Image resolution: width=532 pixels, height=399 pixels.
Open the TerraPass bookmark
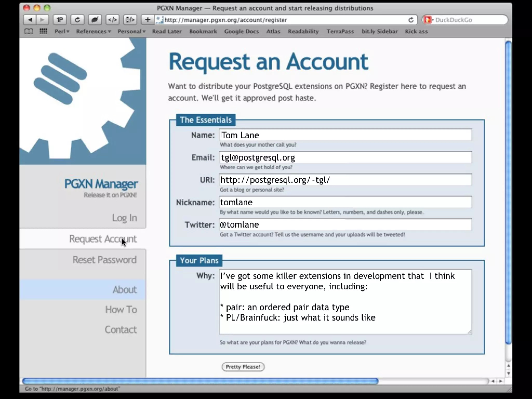point(340,31)
